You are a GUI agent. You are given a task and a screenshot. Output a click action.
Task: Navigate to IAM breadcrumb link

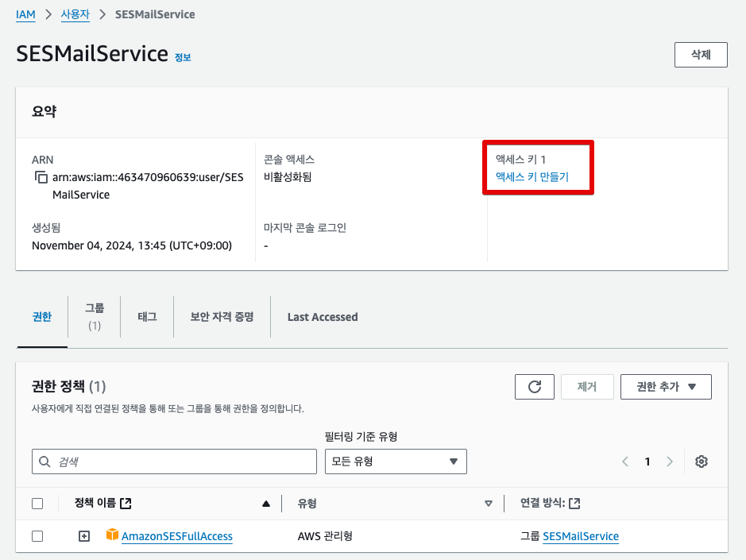[25, 14]
